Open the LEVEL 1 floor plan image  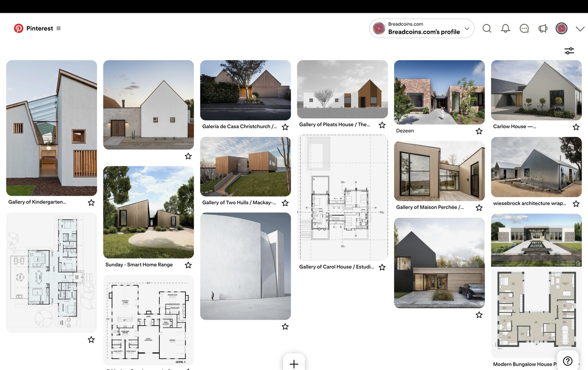click(x=148, y=320)
